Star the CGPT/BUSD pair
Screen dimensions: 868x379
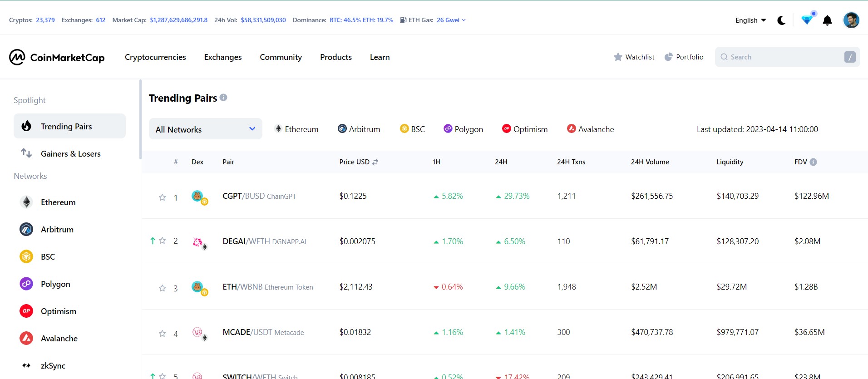point(162,197)
